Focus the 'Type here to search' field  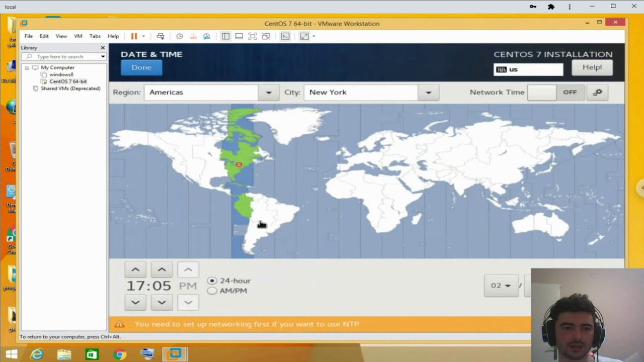pyautogui.click(x=63, y=57)
